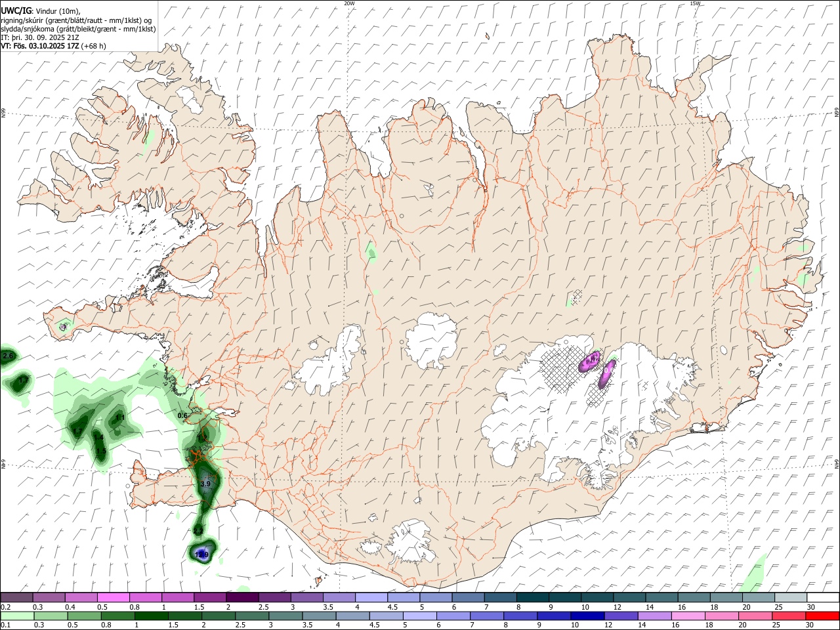Select the dark teal swatch labeled 8, top row
Viewport: 840px width, 630px height.
coord(532,598)
